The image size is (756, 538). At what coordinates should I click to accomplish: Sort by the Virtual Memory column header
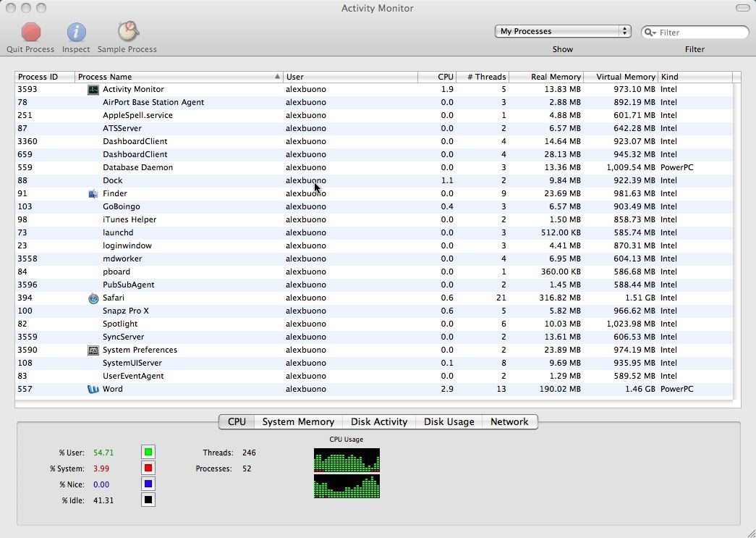621,77
